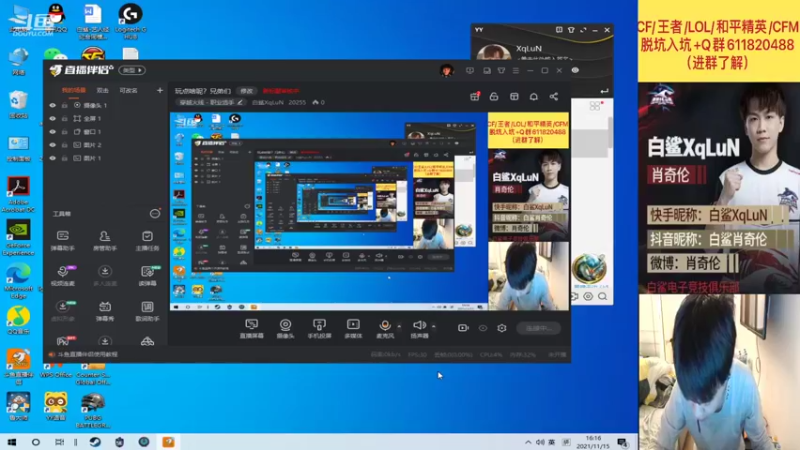This screenshot has height=450, width=800.
Task: Open the hamburger menu in title bar
Action: 516,70
